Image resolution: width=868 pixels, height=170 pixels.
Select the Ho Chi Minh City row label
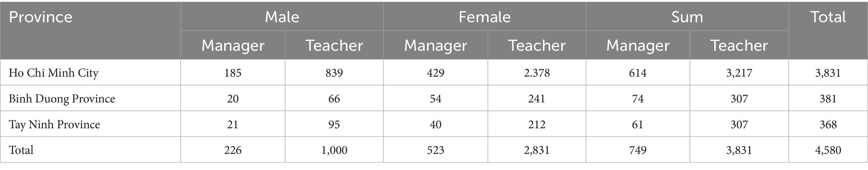pos(53,73)
